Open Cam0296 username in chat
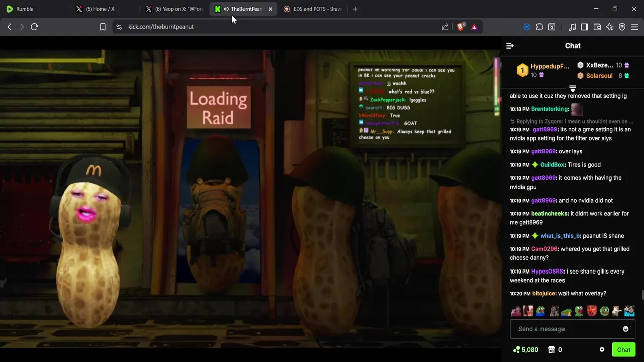Image resolution: width=644 pixels, height=362 pixels. [544, 249]
